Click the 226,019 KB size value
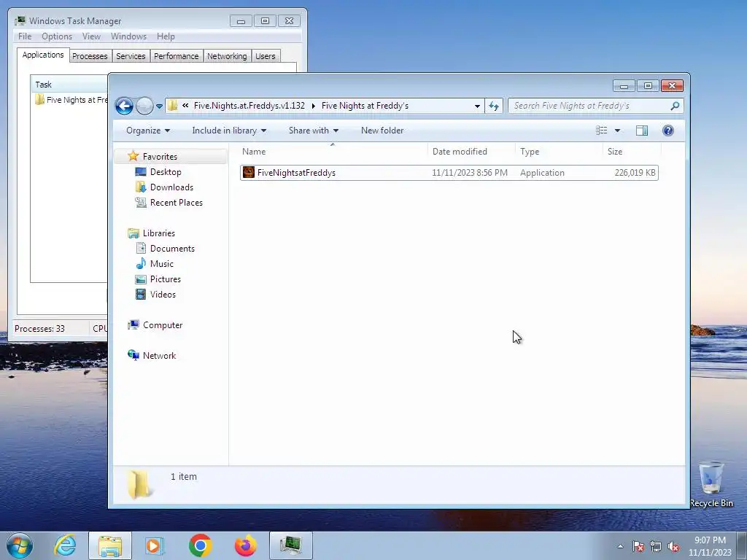Screen dimensions: 747x560 [x=635, y=173]
